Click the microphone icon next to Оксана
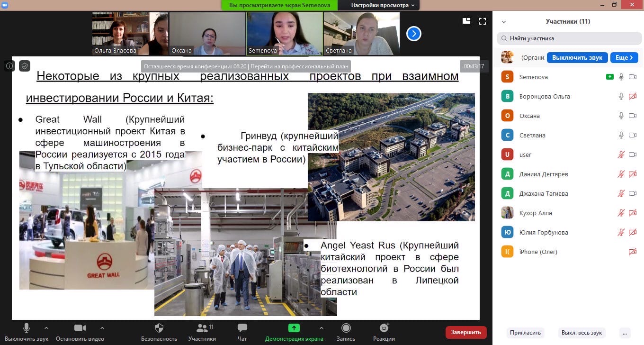Screen dimensions: 644x345 (621, 116)
